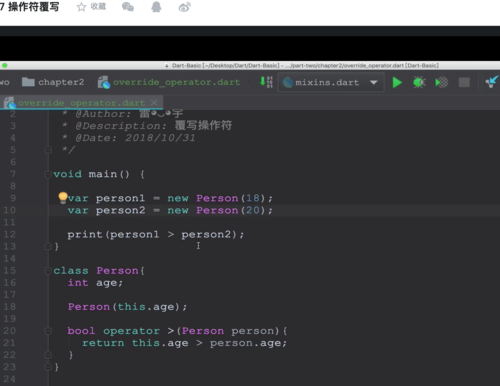Screen dimensions: 500x386
Task: Click the yellow lightbulb intention icon
Action: [63, 197]
